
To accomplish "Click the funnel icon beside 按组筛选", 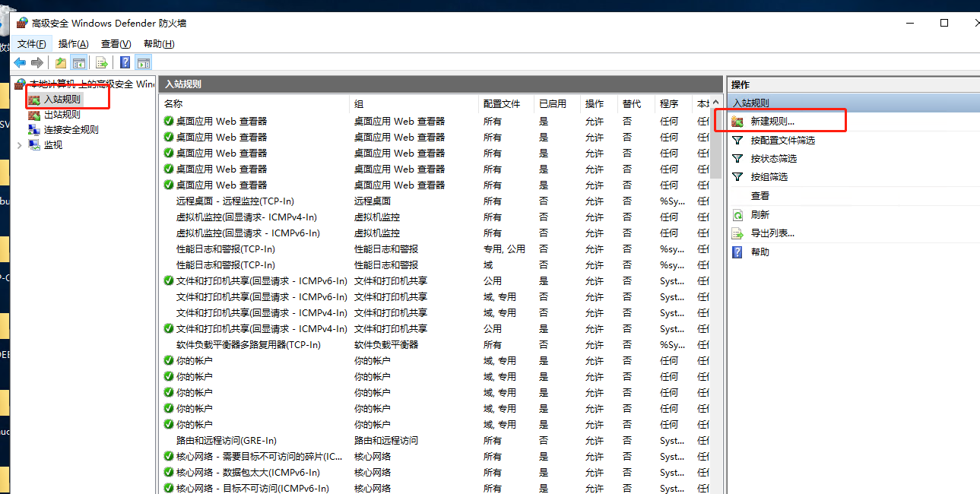I will click(737, 177).
